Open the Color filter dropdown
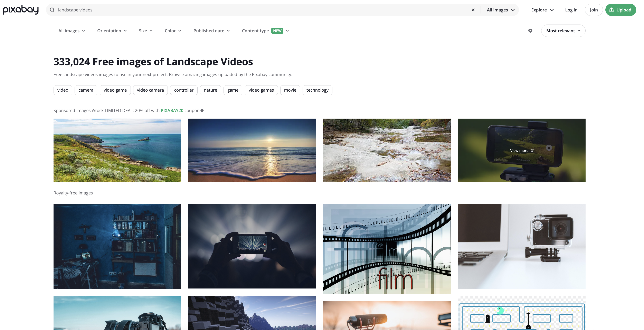Screen dimensions: 644x330 pyautogui.click(x=173, y=30)
